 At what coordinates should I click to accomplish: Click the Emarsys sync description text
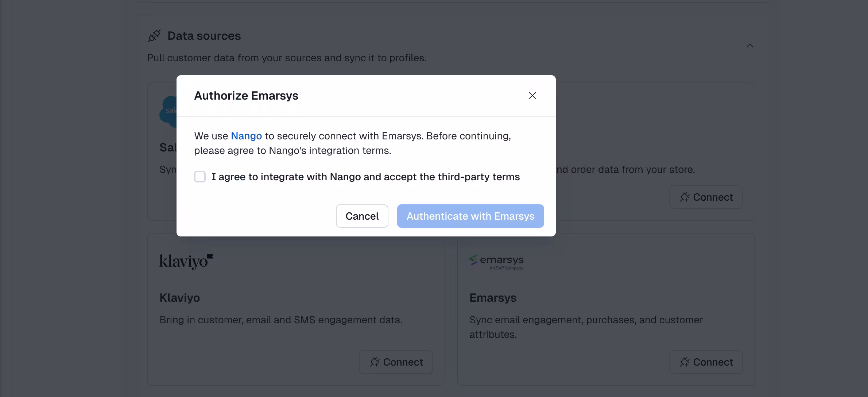coord(586,327)
